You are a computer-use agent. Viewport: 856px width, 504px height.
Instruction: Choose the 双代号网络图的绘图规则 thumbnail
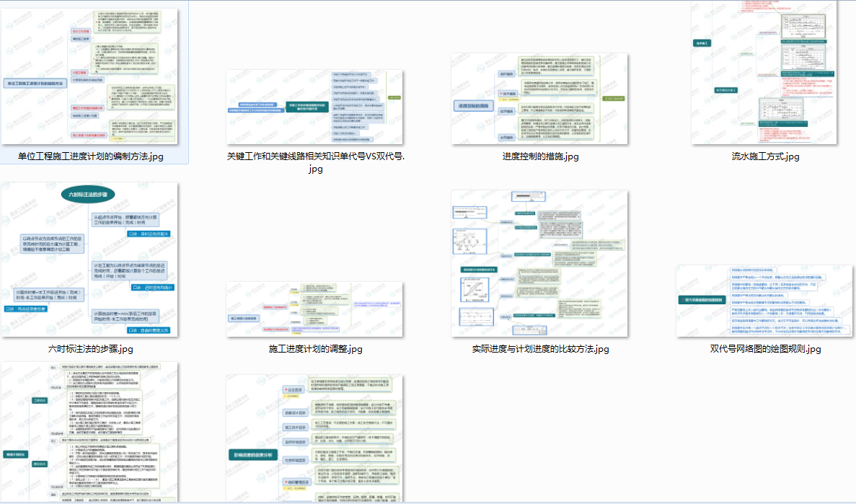point(765,300)
